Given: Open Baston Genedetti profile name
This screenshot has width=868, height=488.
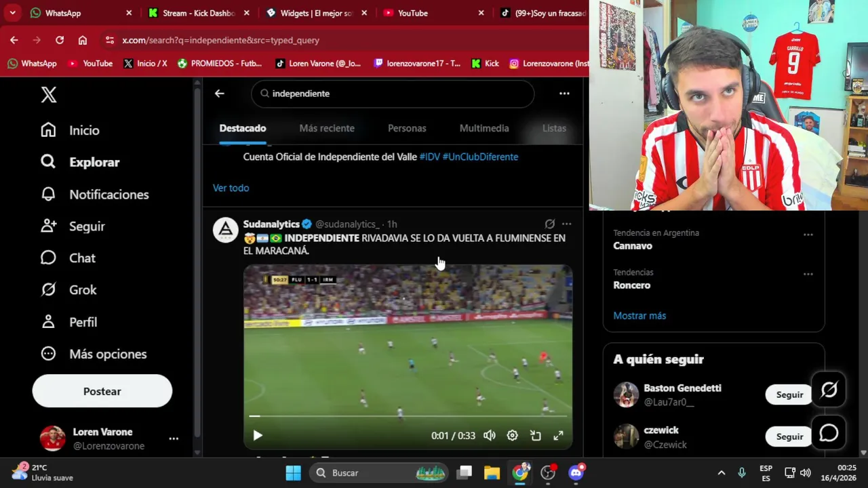Looking at the screenshot, I should pos(682,388).
